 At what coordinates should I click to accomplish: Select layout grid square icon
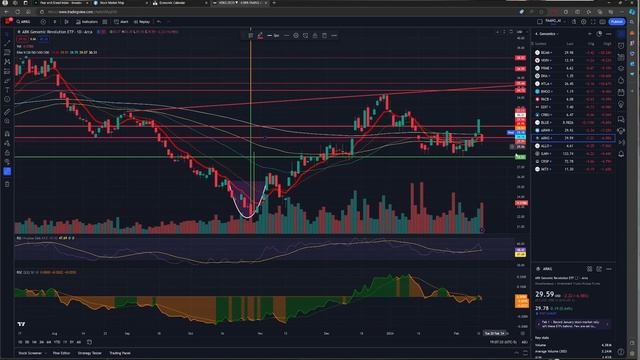pyautogui.click(x=540, y=22)
